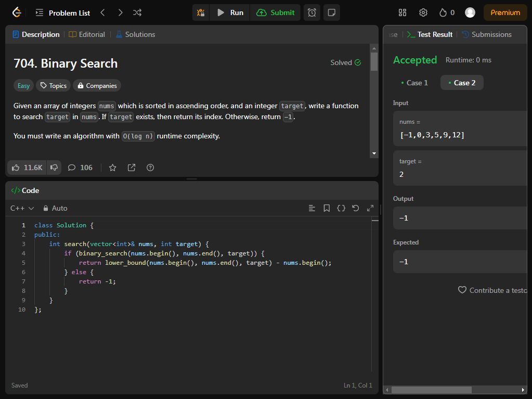Screen dimensions: 532x399
Task: Like the problem thumbs up
Action: click(27, 168)
